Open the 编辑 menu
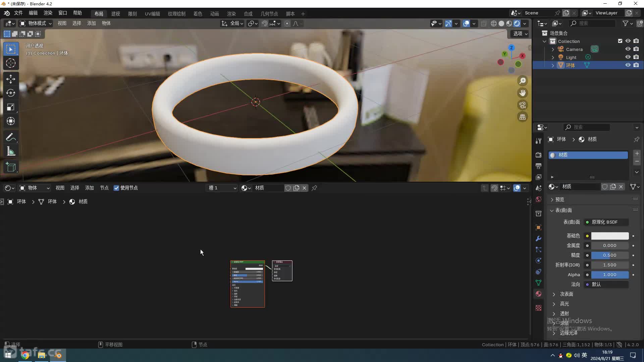This screenshot has width=644, height=362. click(33, 13)
